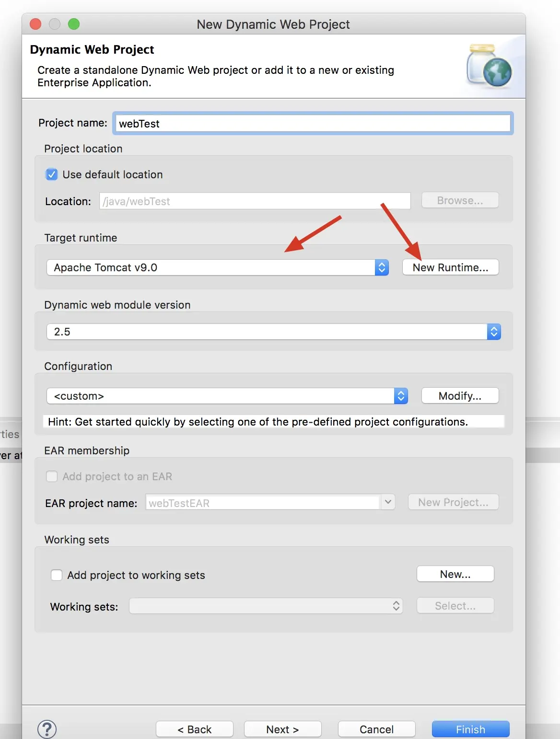Open Modify... configuration button
560x739 pixels.
click(460, 396)
